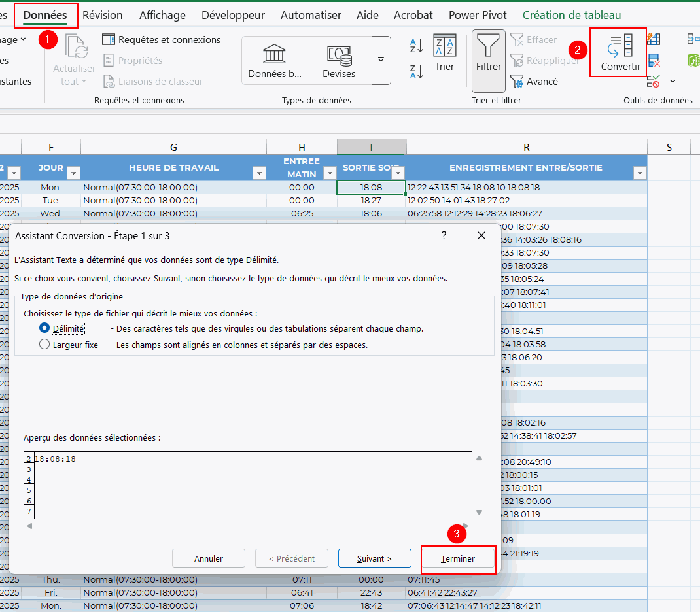This screenshot has height=612, width=700.
Task: Open ENTREE MATIN filter dropdown
Action: coord(329,173)
